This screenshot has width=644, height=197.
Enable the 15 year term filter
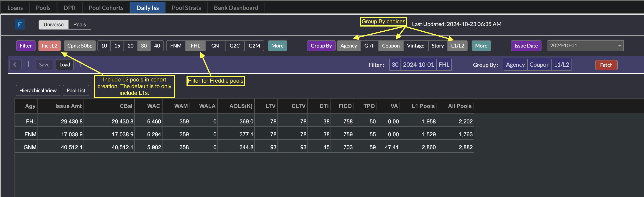pos(117,46)
